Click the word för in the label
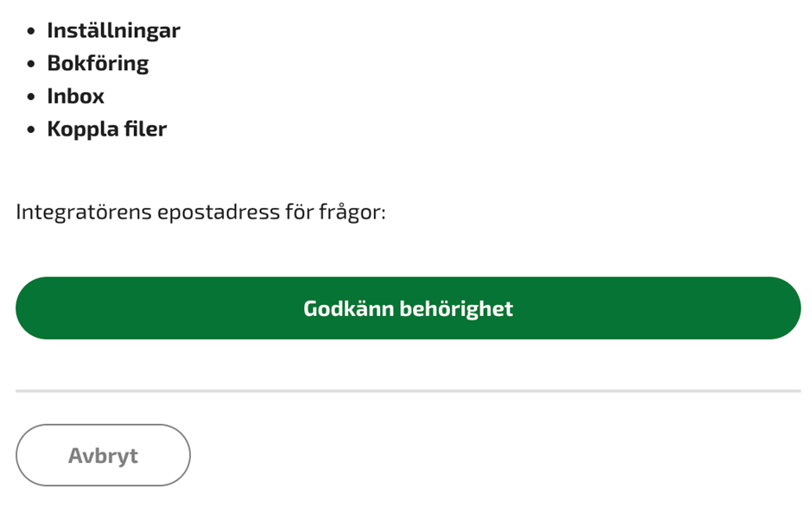Viewport: 812px width, 513px height. 298,212
